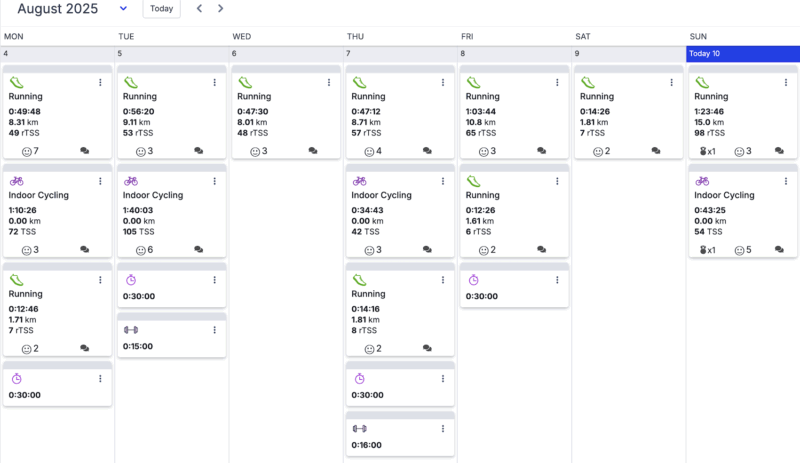Click the medal x1 icon on Sunday's run
Screen dimensions: 800x463
(x=707, y=151)
